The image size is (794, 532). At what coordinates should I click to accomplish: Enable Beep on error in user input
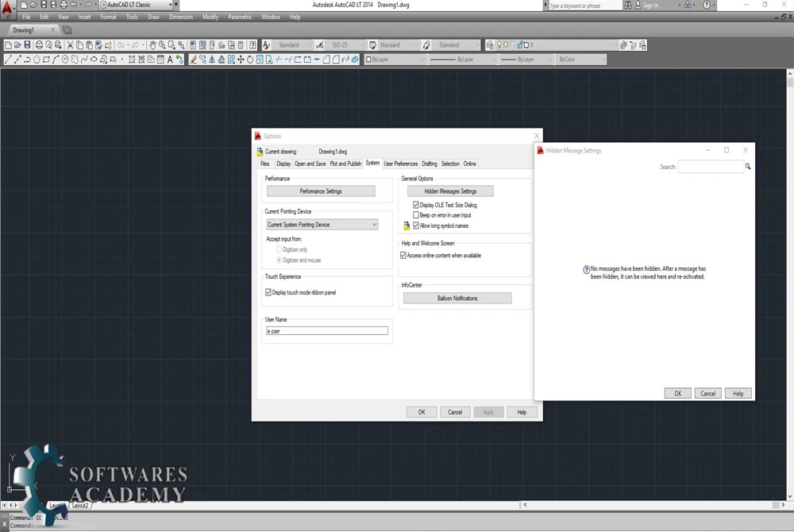416,215
